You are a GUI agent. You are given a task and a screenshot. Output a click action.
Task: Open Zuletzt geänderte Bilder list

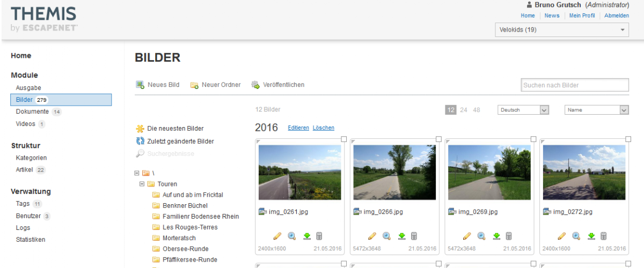pyautogui.click(x=180, y=142)
